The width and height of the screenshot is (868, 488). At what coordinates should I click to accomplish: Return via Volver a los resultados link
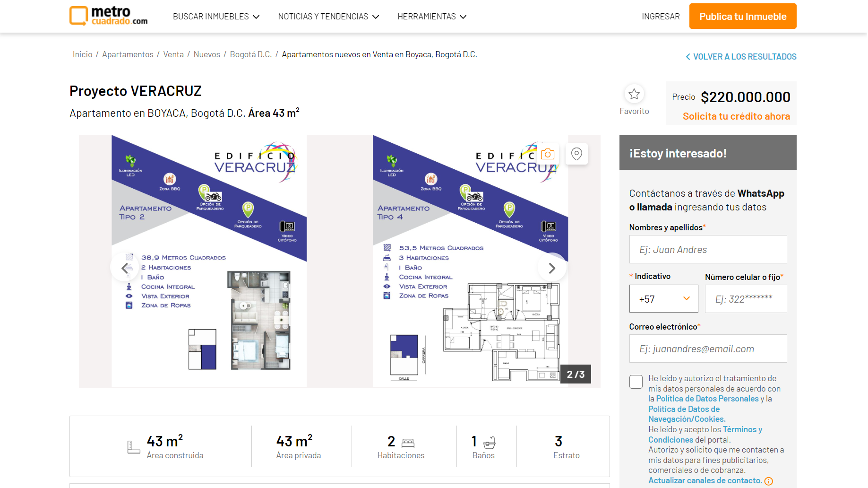tap(741, 57)
